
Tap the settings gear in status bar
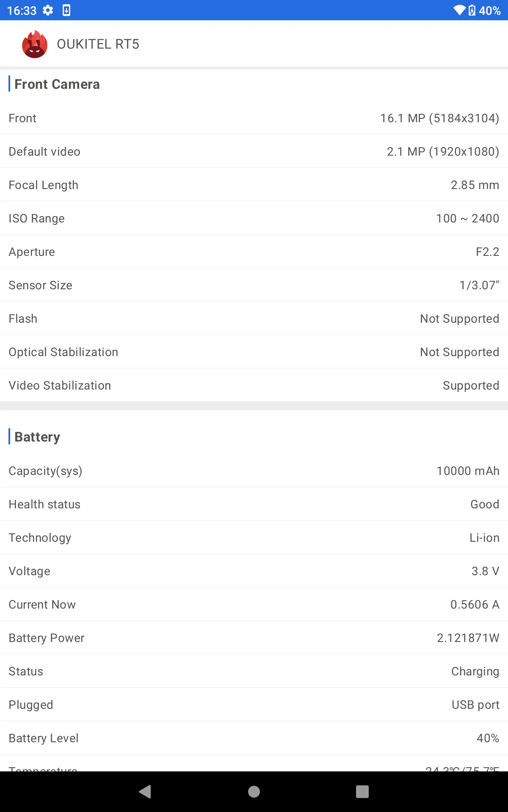(x=48, y=10)
